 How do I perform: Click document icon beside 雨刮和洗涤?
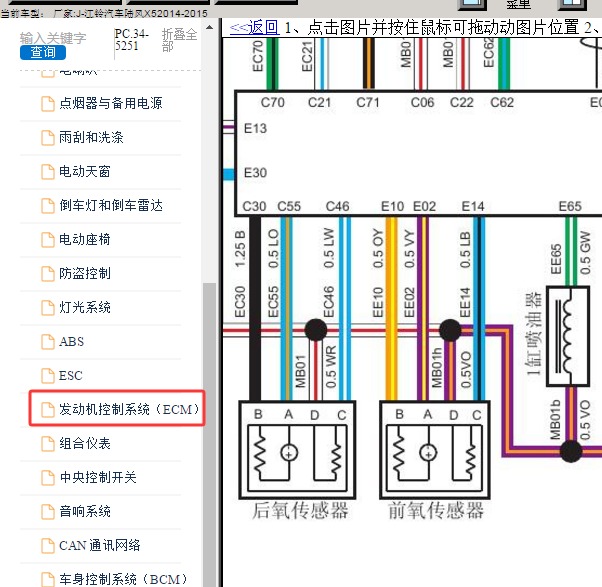coord(48,138)
